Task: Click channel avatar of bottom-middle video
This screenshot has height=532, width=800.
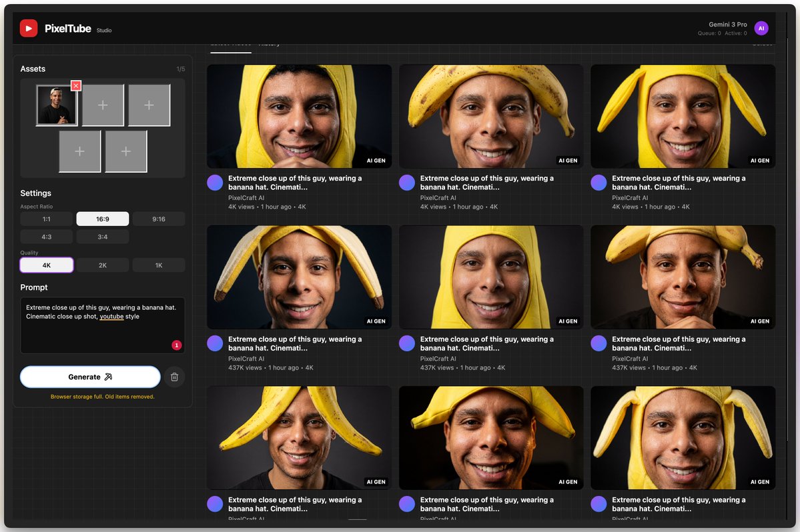Action: click(406, 504)
